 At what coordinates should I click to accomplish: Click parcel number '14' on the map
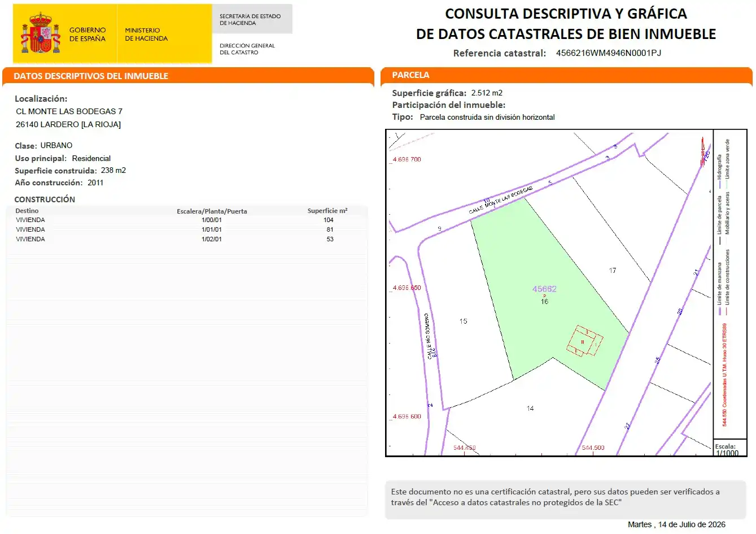click(530, 408)
